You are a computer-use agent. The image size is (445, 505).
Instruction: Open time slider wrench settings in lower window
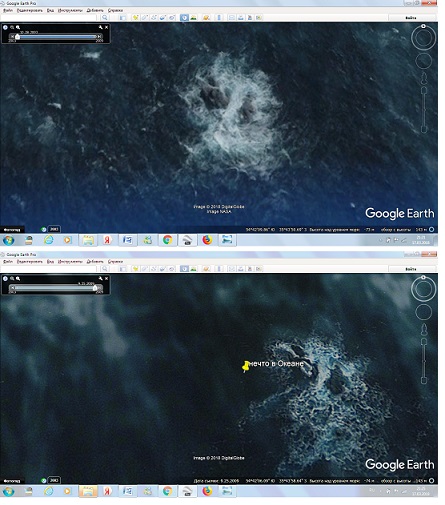coord(100,279)
